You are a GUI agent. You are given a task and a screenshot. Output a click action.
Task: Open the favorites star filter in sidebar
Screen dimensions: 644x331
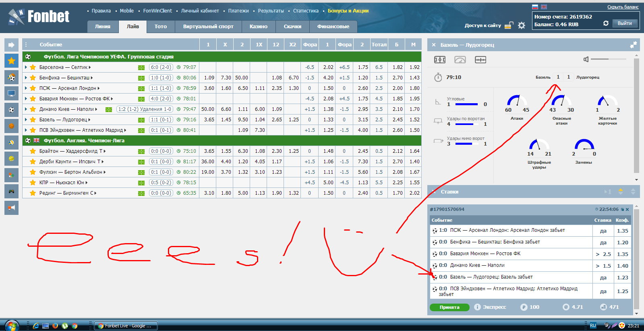coord(11,61)
